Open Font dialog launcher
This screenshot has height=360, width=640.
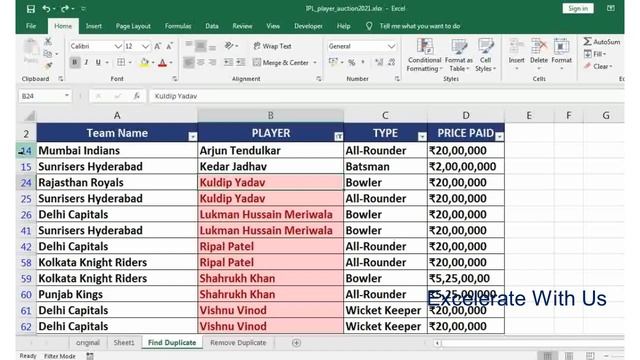(175, 79)
